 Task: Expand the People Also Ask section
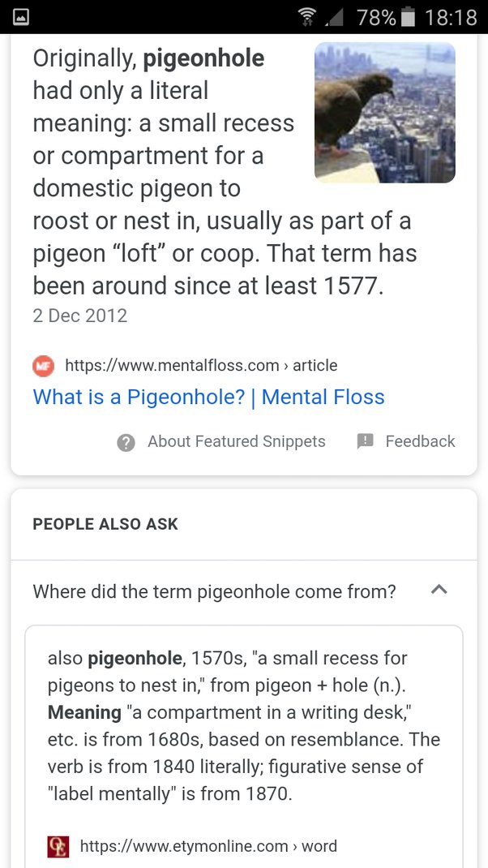click(x=105, y=524)
